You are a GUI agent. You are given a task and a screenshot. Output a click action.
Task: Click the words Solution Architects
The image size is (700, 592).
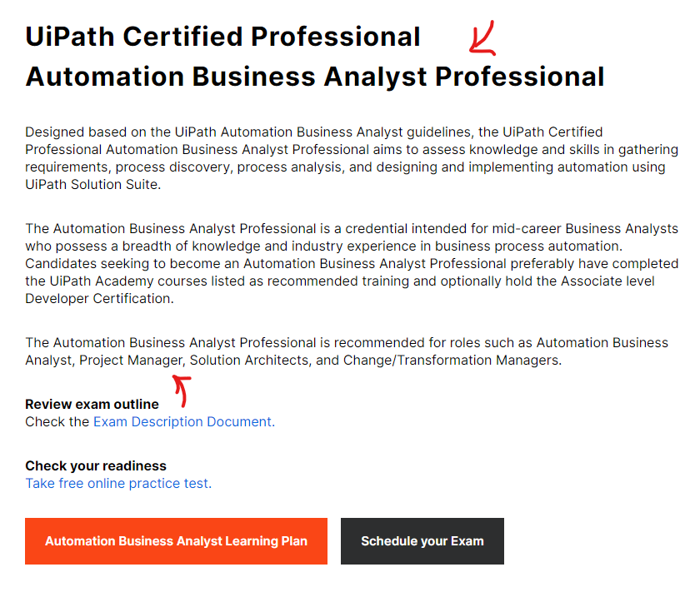click(249, 360)
